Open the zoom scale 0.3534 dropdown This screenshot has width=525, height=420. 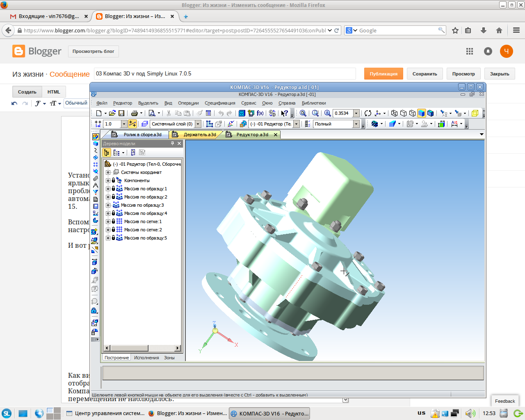356,113
